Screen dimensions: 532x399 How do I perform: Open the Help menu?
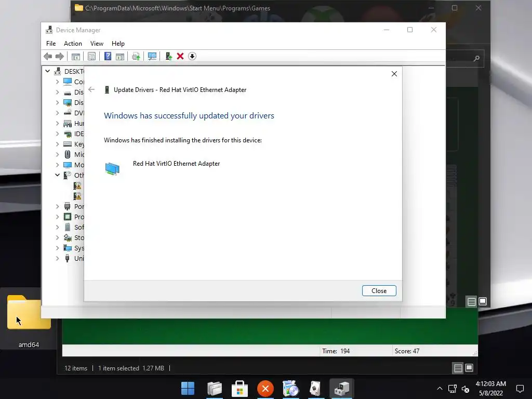(x=118, y=44)
